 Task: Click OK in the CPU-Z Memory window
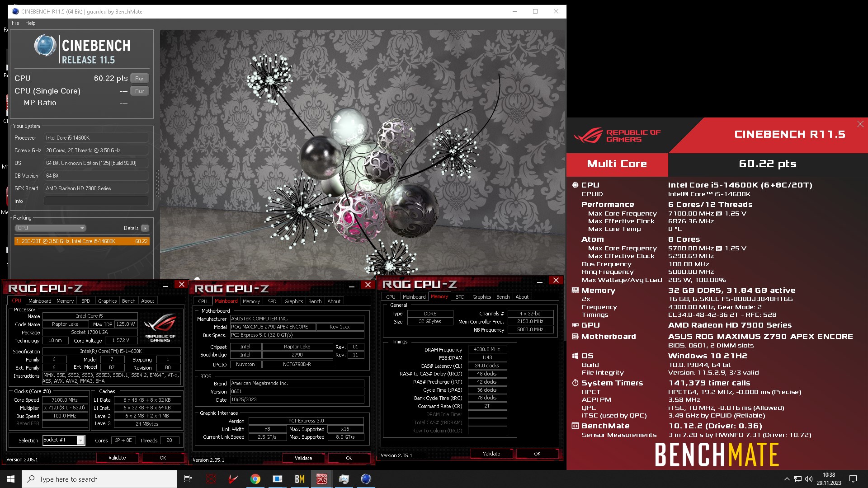coord(537,454)
